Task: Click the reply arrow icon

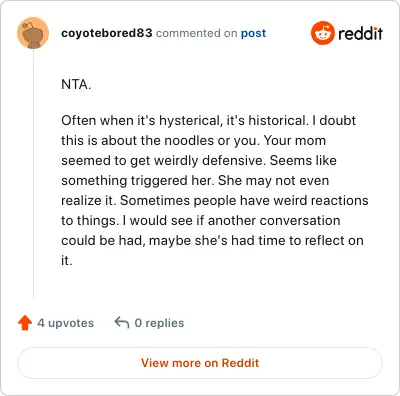Action: (122, 323)
